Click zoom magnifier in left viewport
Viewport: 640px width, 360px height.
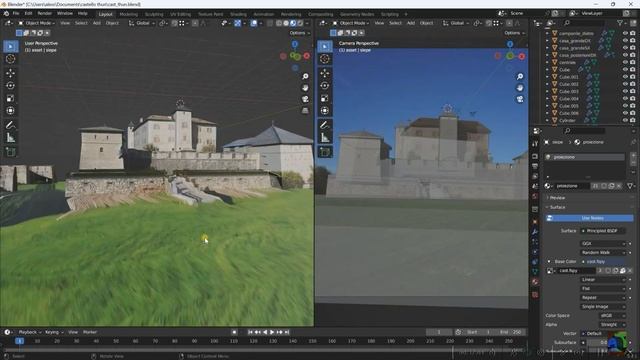click(305, 77)
